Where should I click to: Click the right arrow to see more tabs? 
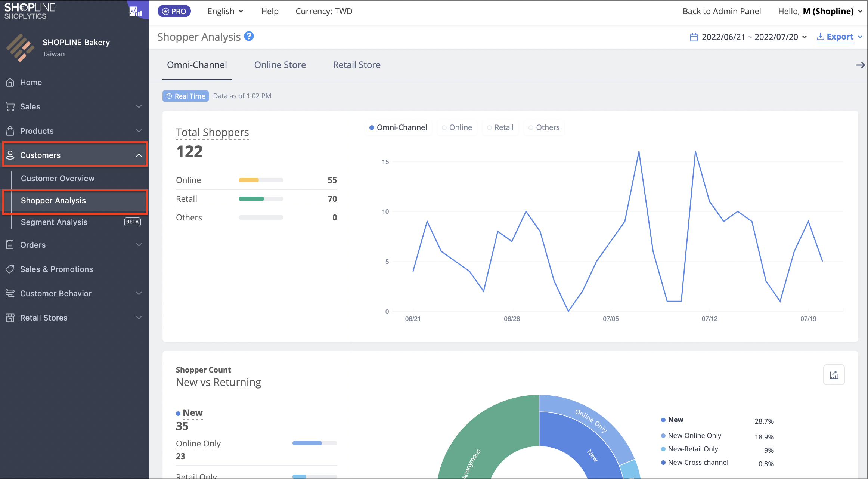860,65
